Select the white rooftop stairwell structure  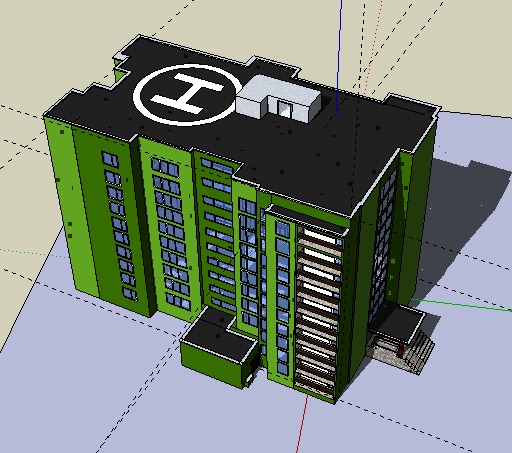coord(278,98)
